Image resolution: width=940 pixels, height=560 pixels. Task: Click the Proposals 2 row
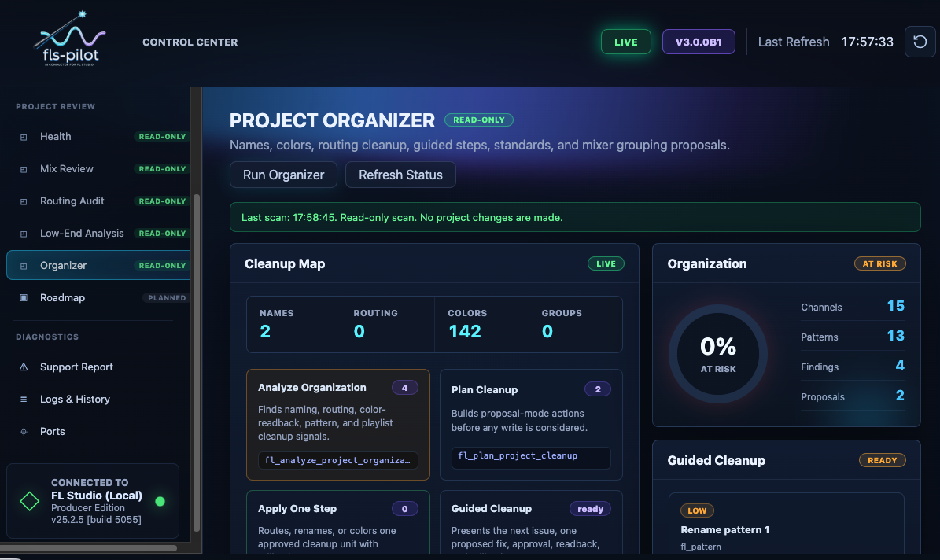[x=853, y=396]
